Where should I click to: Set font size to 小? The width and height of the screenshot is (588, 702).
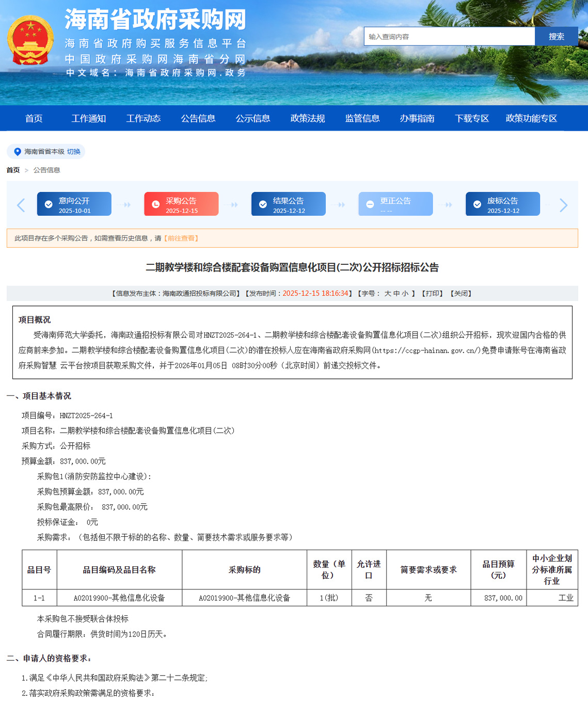point(405,294)
